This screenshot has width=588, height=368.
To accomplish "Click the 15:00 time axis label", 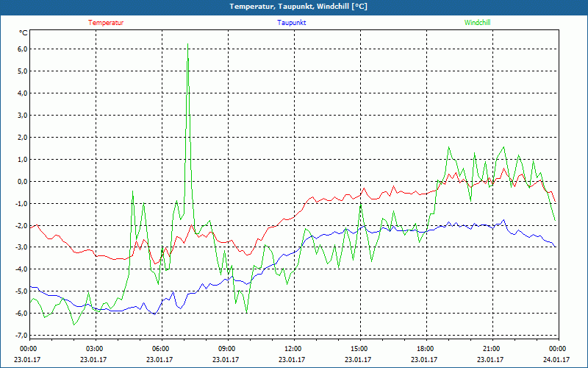I will pyautogui.click(x=359, y=349).
